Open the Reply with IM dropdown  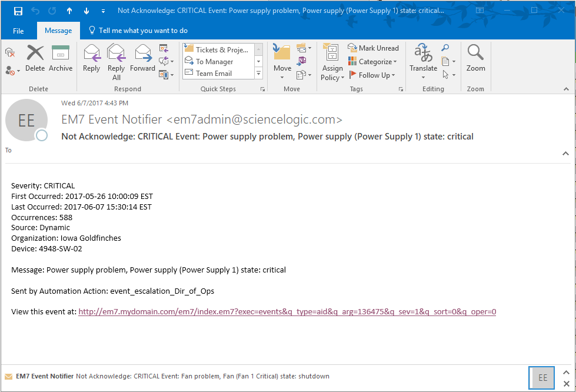click(x=166, y=61)
